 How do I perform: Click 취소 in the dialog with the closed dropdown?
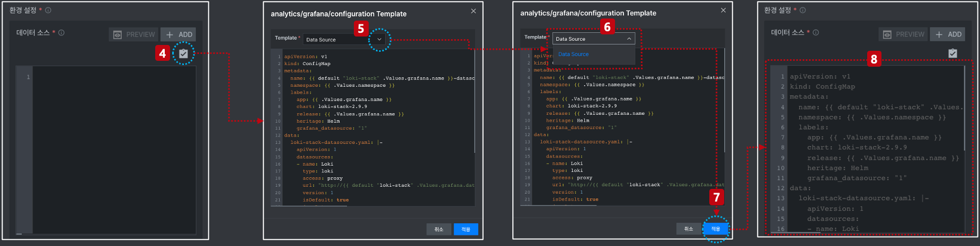[439, 229]
